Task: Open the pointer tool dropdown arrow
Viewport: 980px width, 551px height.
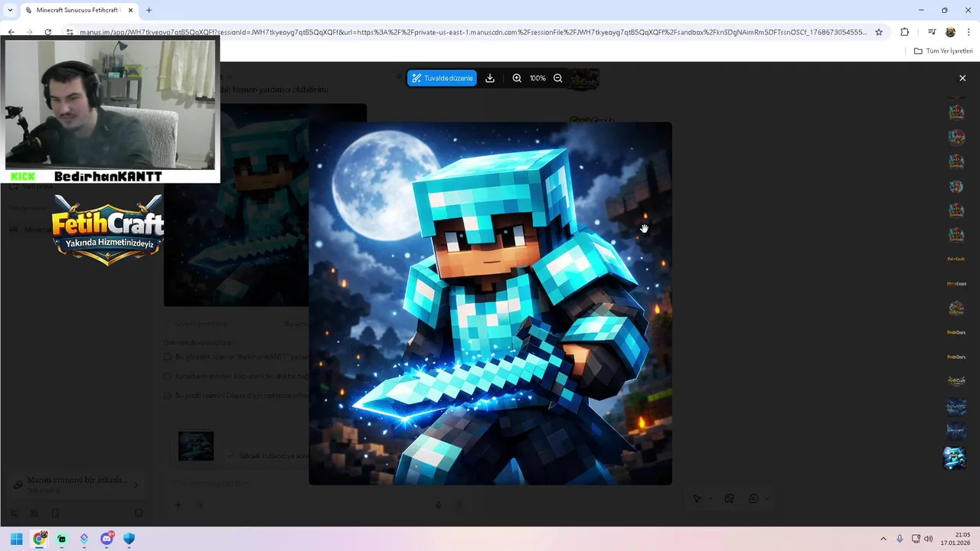Action: pos(710,499)
